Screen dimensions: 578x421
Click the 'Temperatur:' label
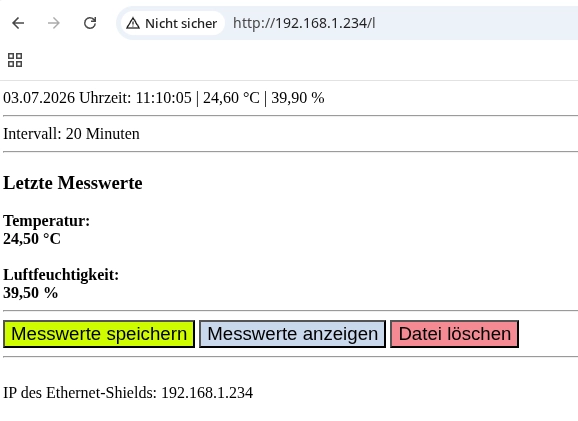(x=46, y=221)
